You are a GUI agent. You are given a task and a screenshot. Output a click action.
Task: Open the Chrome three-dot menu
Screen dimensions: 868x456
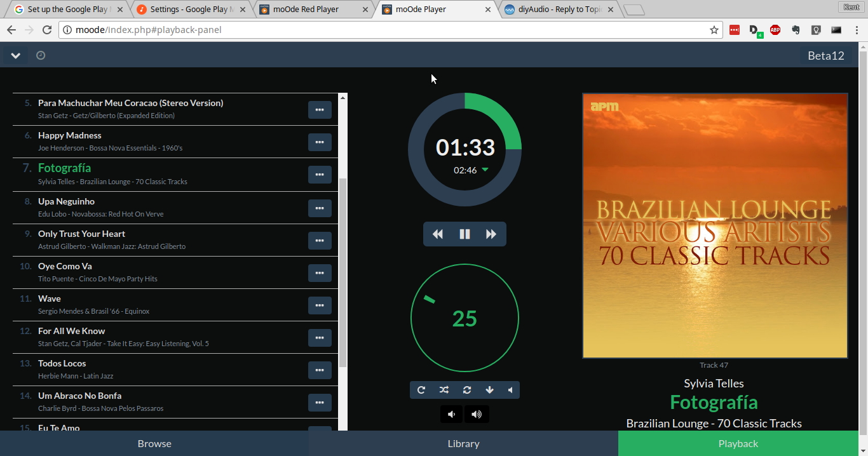click(855, 30)
